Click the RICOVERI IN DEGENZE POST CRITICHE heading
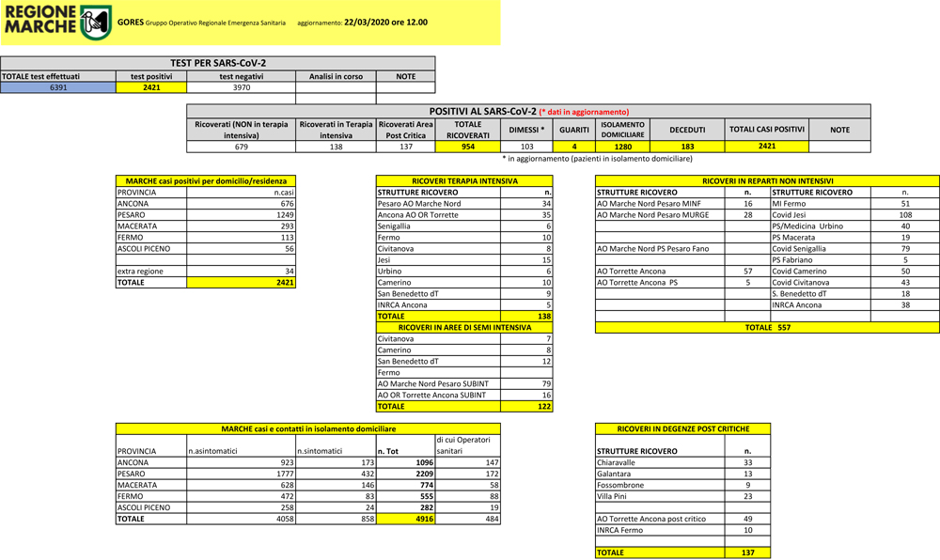This screenshot has height=560, width=940. 682,428
